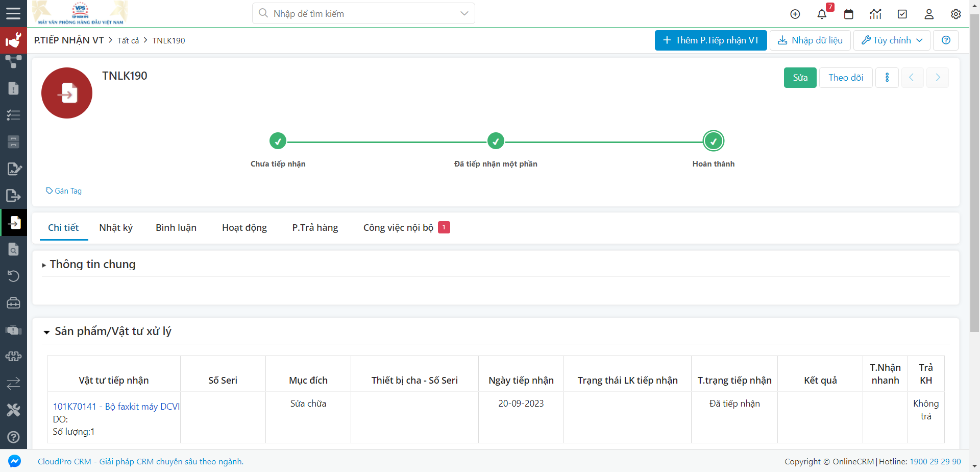Image resolution: width=980 pixels, height=472 pixels.
Task: Open the reports chart icon
Action: click(x=876, y=14)
